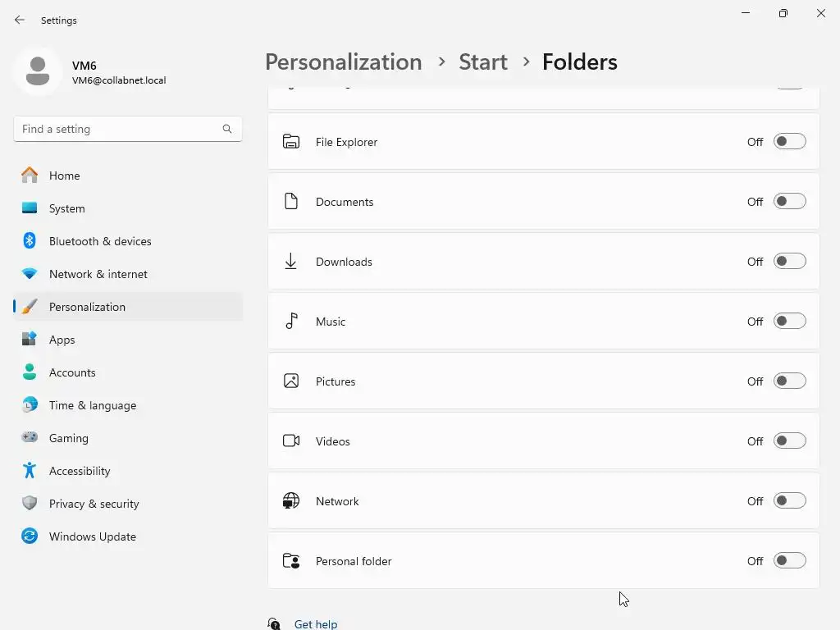Viewport: 840px width, 630px height.
Task: Open Time & language settings
Action: click(x=92, y=405)
